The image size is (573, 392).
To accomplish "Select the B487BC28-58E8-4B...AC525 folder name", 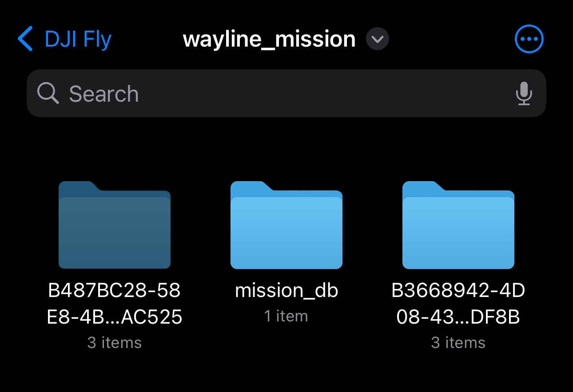I will tap(115, 304).
